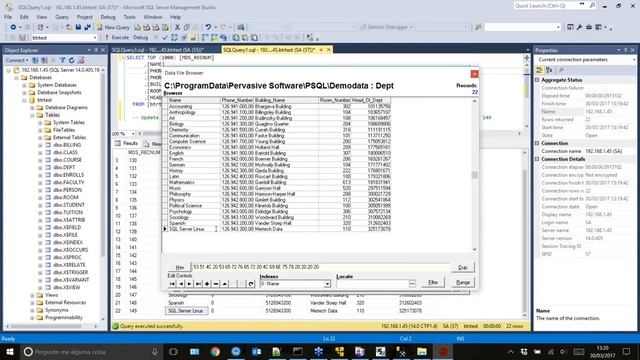The image size is (640, 360).
Task: Expand the Views node
Action: [x=32, y=295]
